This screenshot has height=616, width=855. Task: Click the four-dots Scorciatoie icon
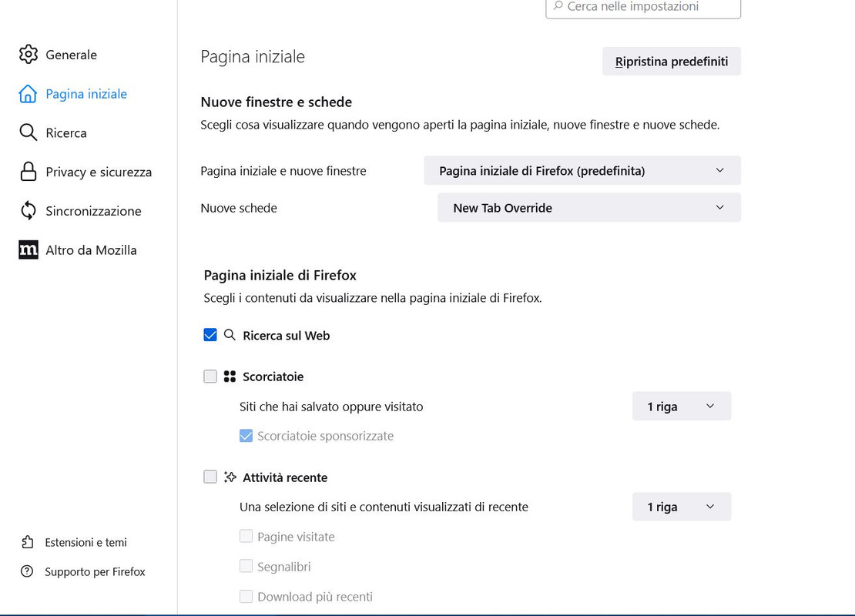(x=230, y=376)
